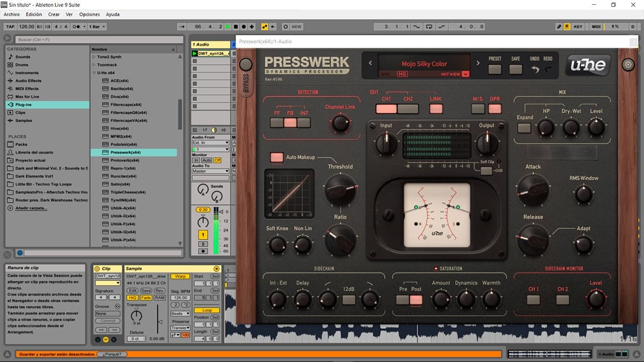Toggle the Expand button in Mix
Viewport: 644px width, 362px height.
tap(524, 128)
